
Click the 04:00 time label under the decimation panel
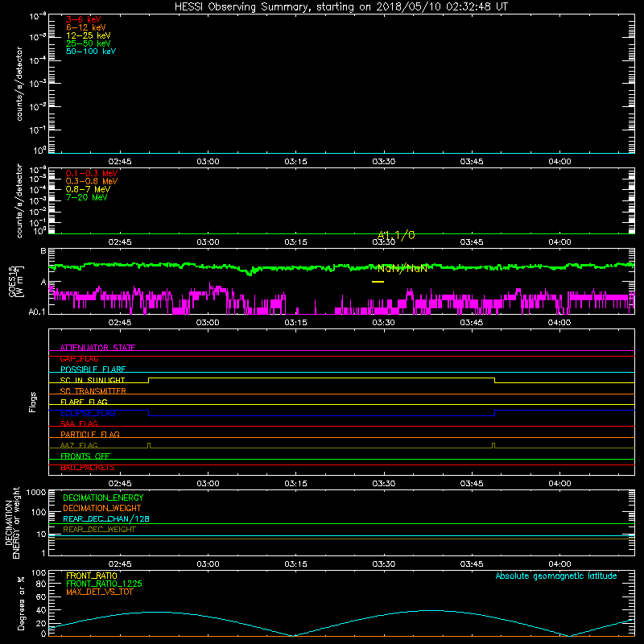[x=559, y=564]
